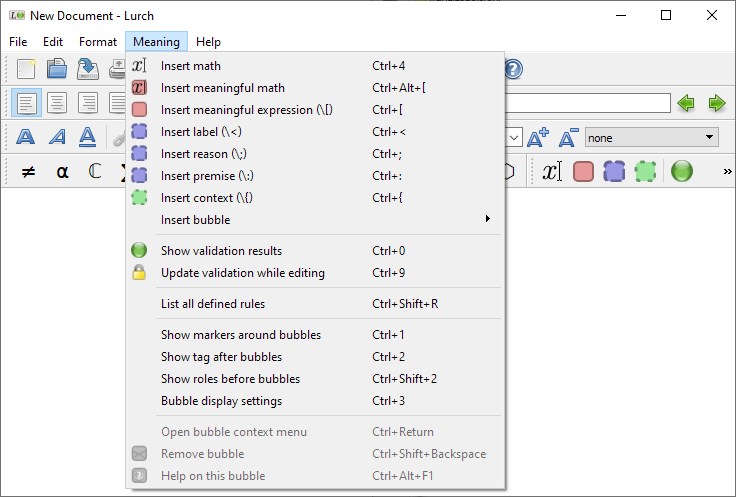
Task: Click the Save document toolbar icon
Action: point(88,69)
